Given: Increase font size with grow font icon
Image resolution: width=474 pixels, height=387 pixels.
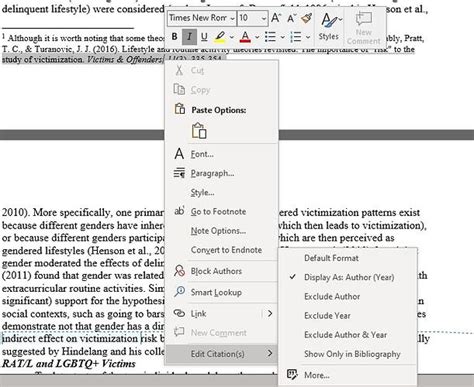Looking at the screenshot, I should click(x=276, y=18).
